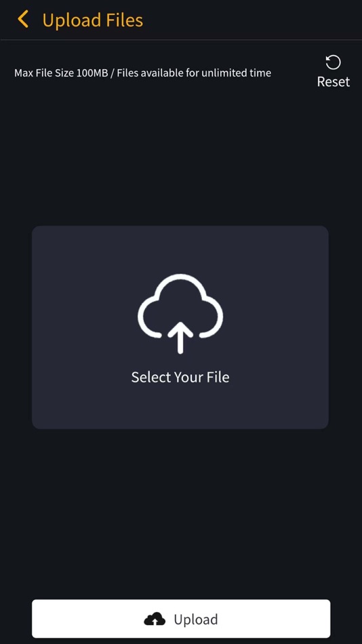The image size is (362, 644).
Task: Click the small cloud icon on Upload button
Action: point(155,619)
